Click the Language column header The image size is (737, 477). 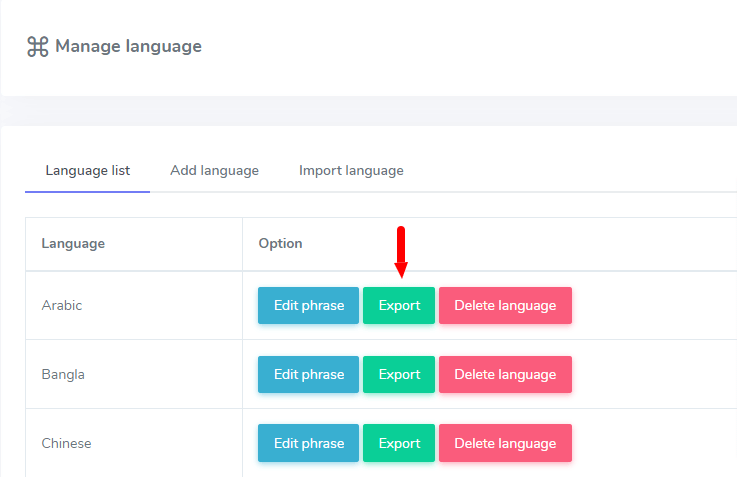(x=73, y=244)
